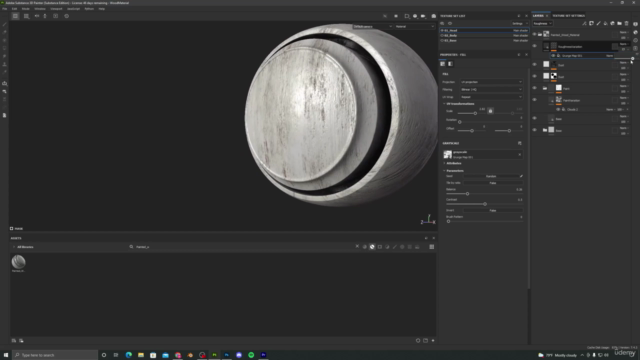Switch to Texture Set Settings tab
The image size is (640, 360).
(569, 16)
